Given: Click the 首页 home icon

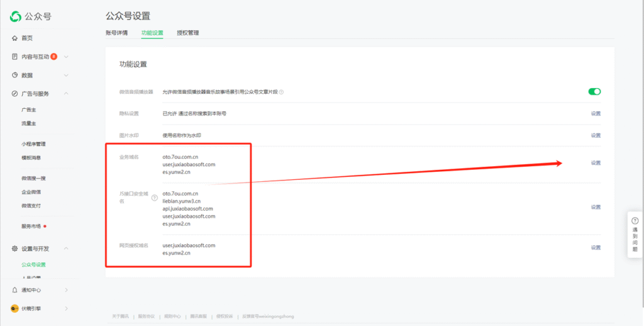Looking at the screenshot, I should [x=14, y=38].
